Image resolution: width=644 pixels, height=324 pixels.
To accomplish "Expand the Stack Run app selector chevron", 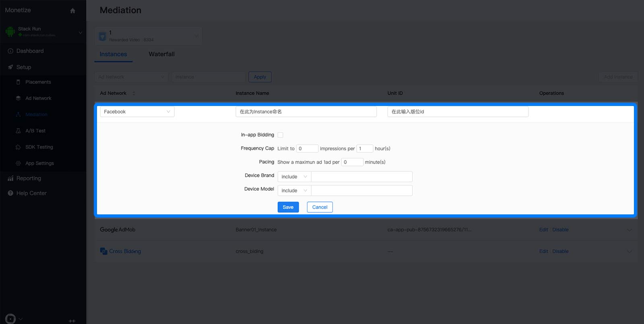I will point(80,33).
